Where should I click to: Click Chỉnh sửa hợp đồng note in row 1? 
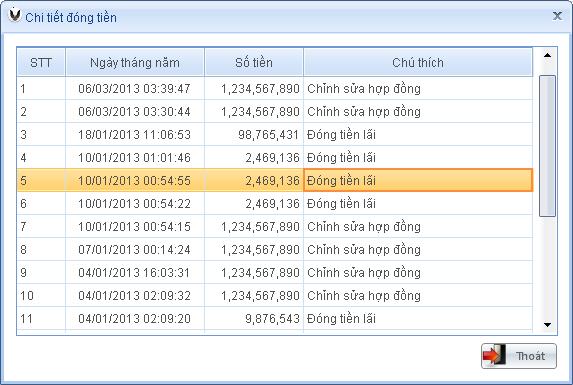pos(418,88)
